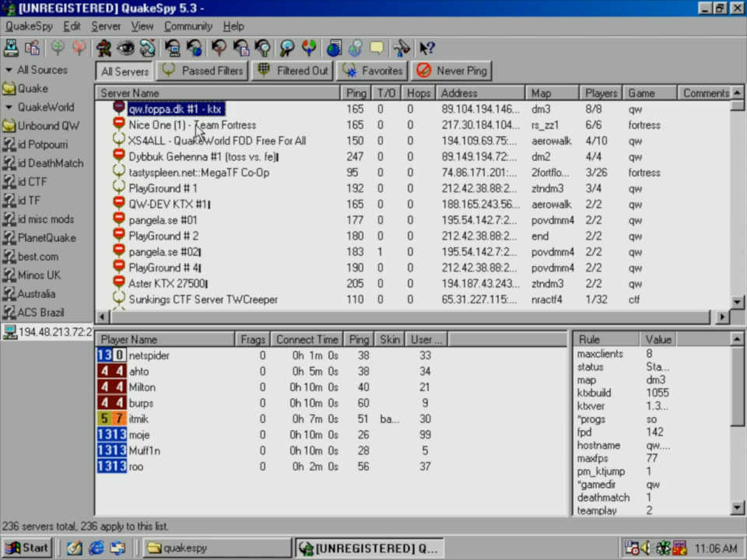Click the green Quake symbol toolbar icon

point(58,47)
